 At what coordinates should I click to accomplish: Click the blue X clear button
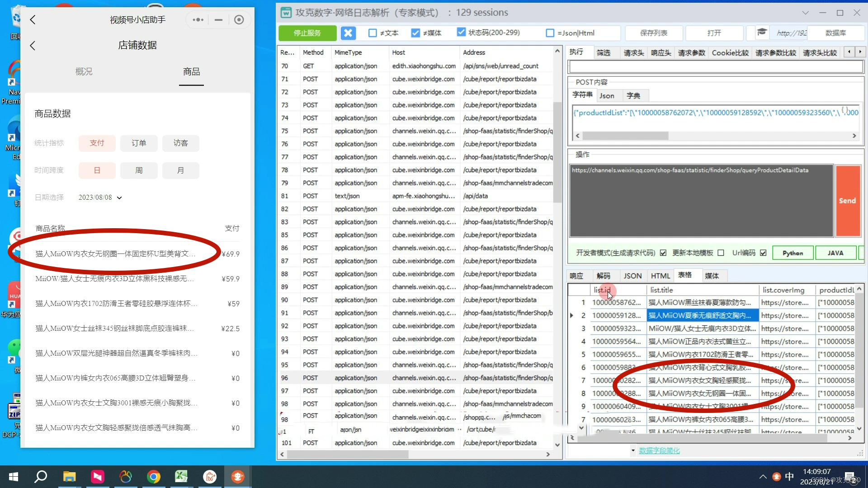click(x=348, y=33)
